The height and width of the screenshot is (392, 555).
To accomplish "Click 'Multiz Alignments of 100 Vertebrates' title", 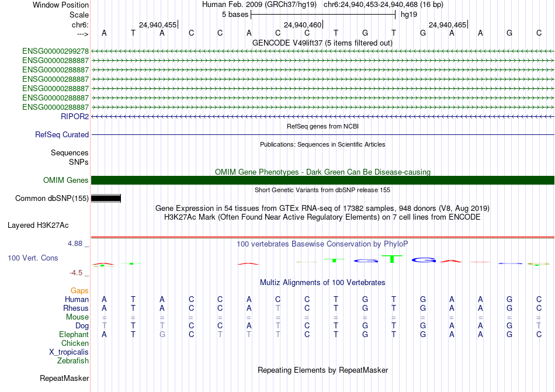I will pos(322,283).
